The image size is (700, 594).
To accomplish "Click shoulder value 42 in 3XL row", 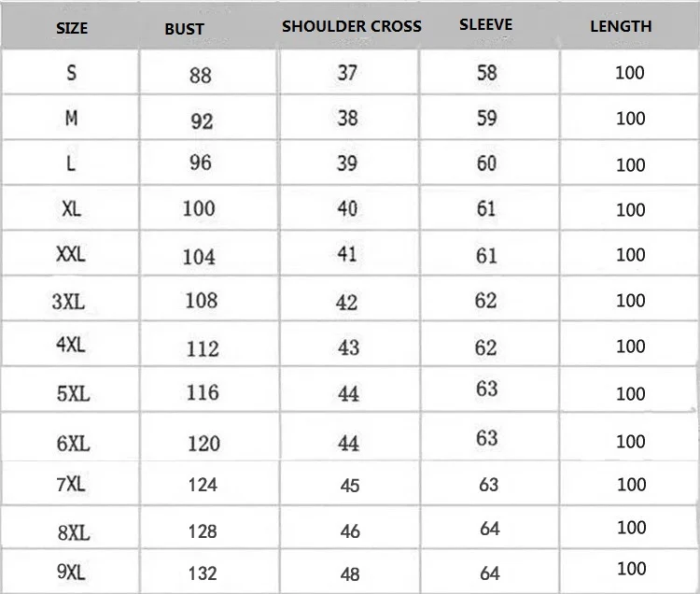I will coord(347,303).
